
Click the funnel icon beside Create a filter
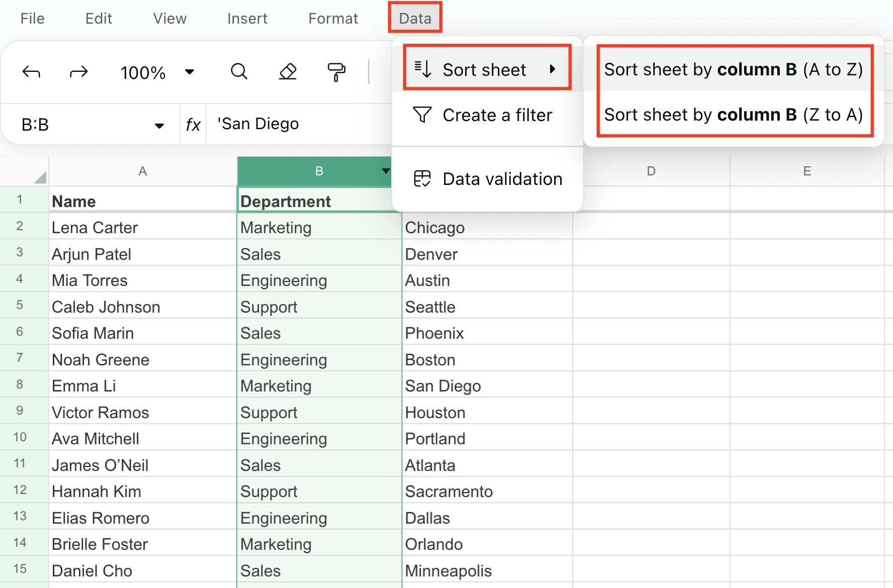[422, 115]
